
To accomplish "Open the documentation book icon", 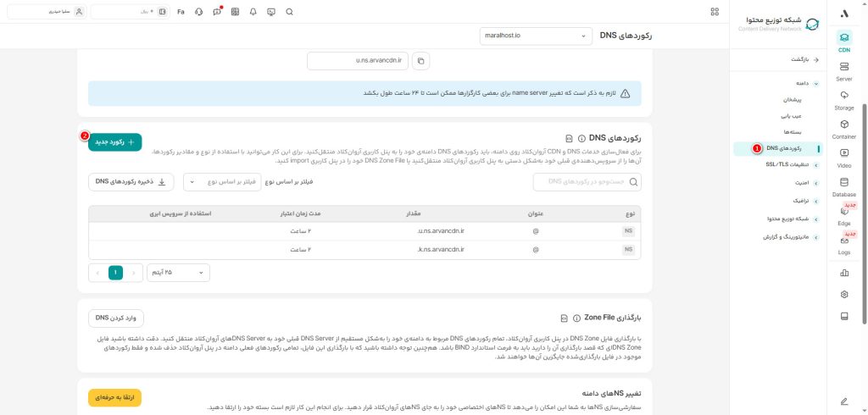I will point(844,317).
